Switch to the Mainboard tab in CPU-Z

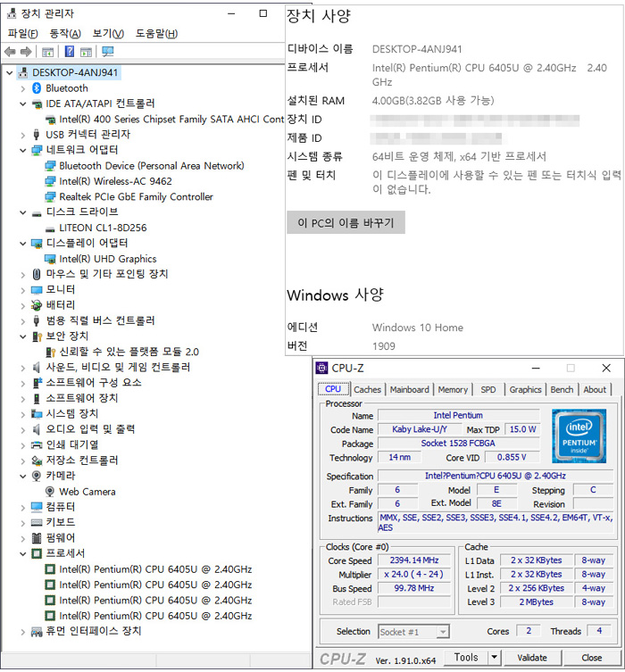[410, 390]
